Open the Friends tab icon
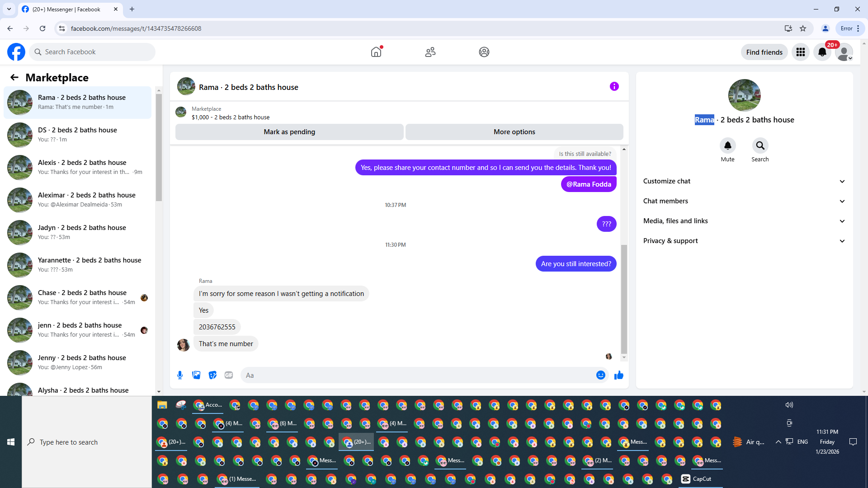868x488 pixels. coord(430,52)
